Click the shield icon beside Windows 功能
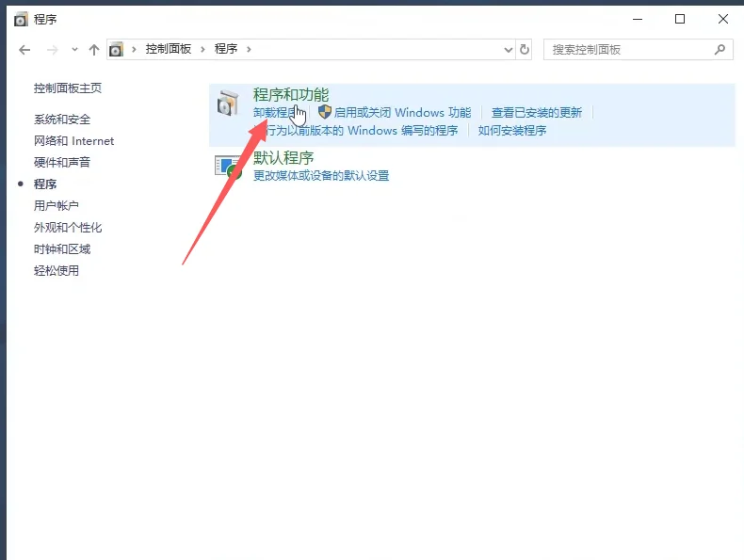Image resolution: width=744 pixels, height=560 pixels. [x=325, y=112]
